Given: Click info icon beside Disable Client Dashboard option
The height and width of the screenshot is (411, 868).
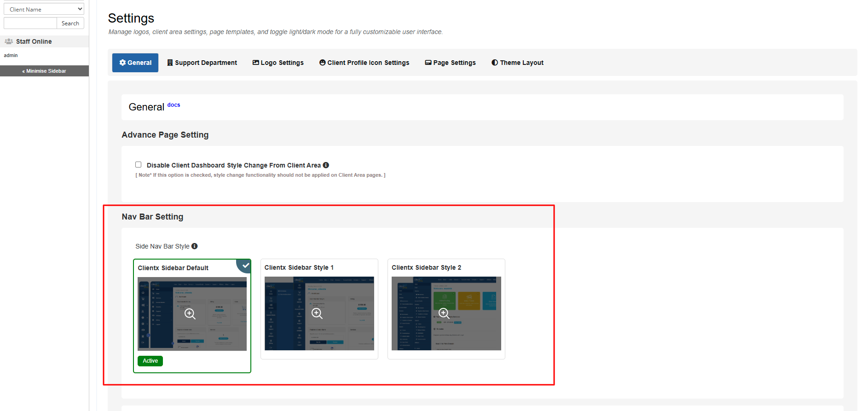Looking at the screenshot, I should point(326,165).
